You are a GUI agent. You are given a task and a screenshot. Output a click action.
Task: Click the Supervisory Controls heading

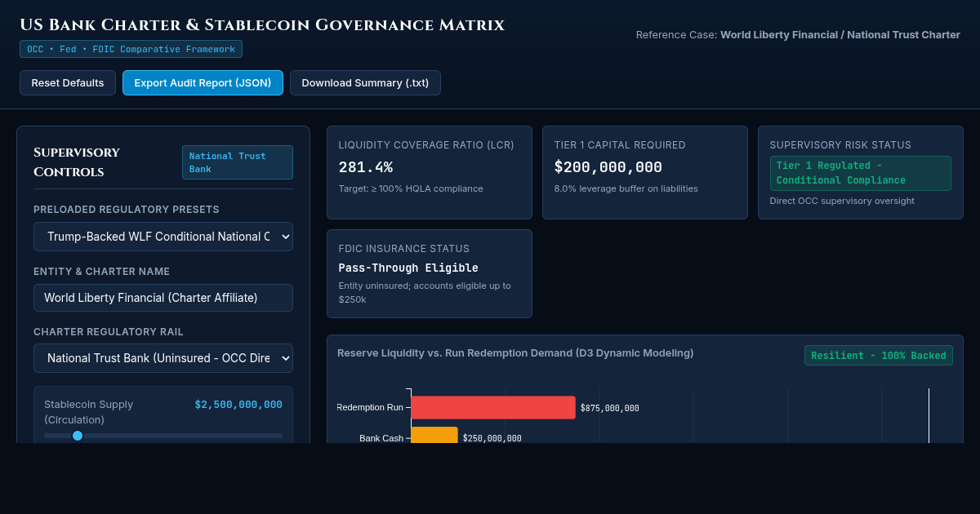point(77,162)
